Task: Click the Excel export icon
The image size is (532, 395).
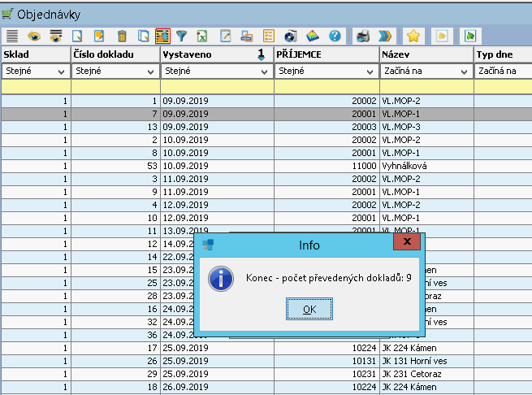Action: [202, 36]
